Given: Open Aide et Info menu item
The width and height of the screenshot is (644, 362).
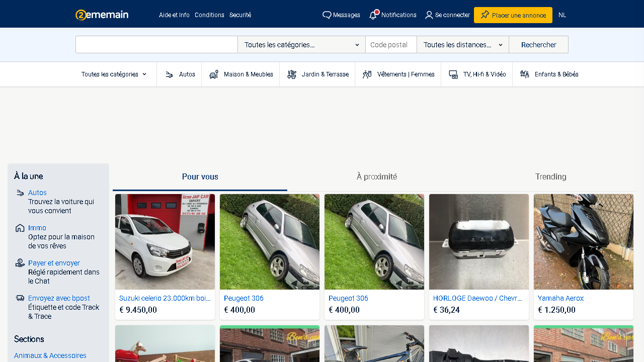Looking at the screenshot, I should pos(174,15).
